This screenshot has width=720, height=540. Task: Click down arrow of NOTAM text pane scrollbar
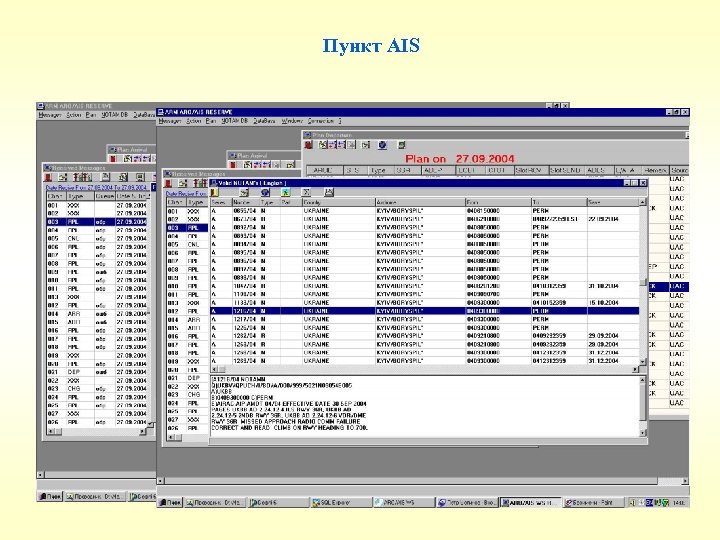coord(643,433)
